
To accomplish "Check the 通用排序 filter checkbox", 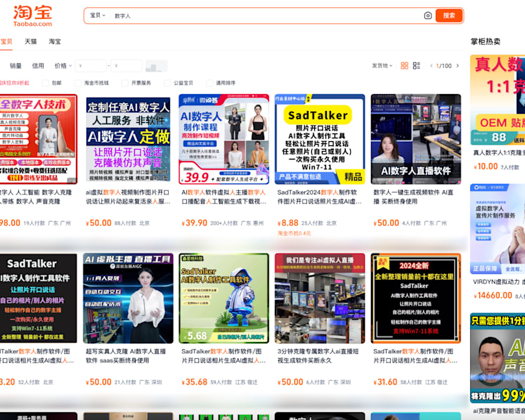I will (x=209, y=83).
